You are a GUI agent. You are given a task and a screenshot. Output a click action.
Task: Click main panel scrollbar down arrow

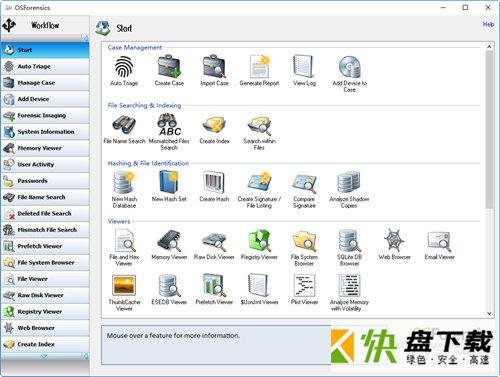pyautogui.click(x=489, y=313)
